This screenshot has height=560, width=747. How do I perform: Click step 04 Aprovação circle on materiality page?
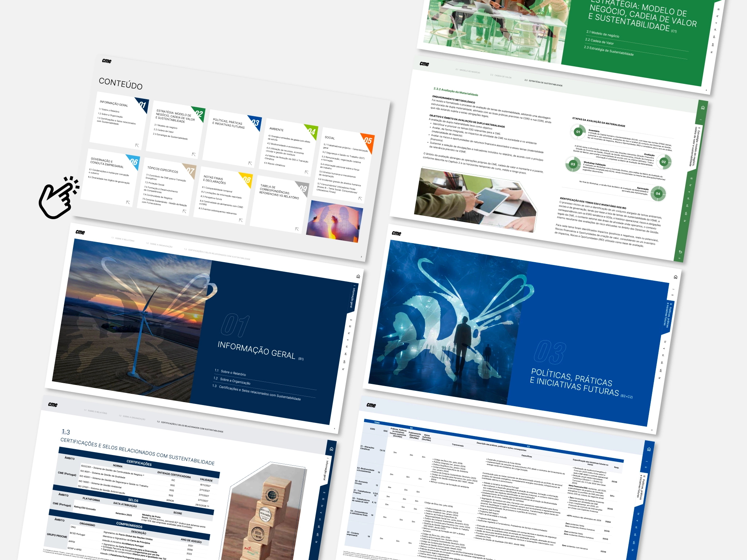tap(658, 193)
